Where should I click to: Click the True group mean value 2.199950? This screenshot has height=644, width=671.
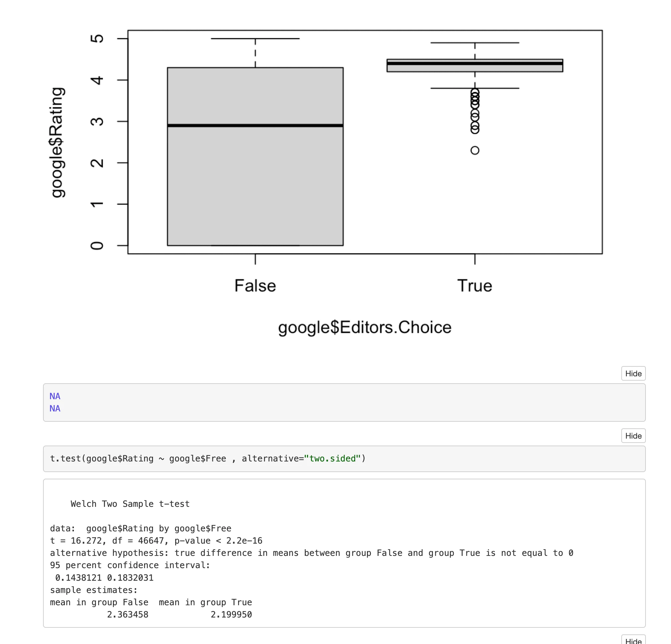click(231, 615)
